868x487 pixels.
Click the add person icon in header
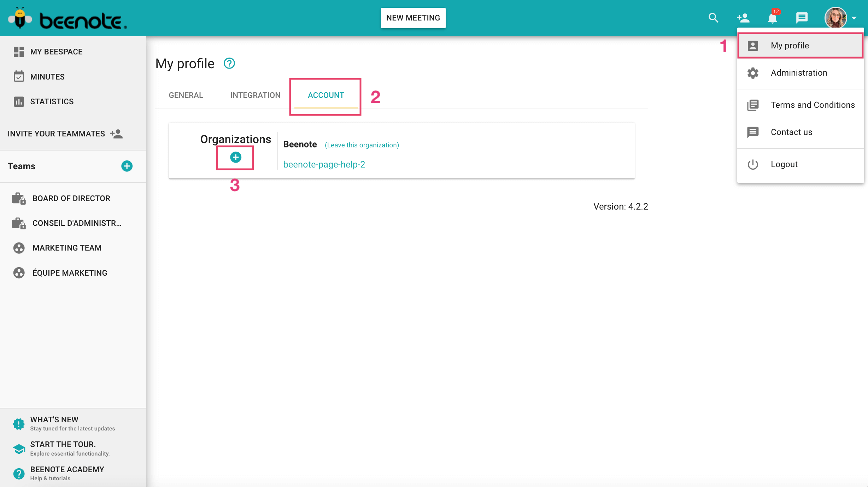point(743,18)
